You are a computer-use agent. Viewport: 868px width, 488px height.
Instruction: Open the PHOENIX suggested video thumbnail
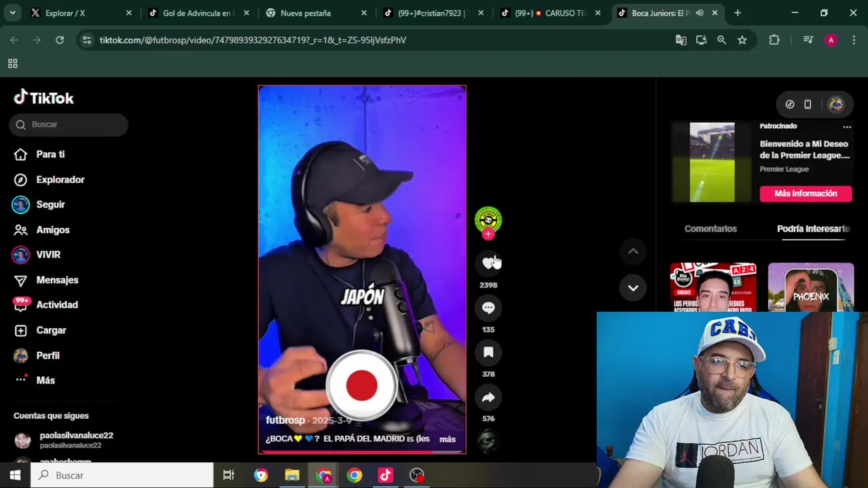pyautogui.click(x=811, y=287)
